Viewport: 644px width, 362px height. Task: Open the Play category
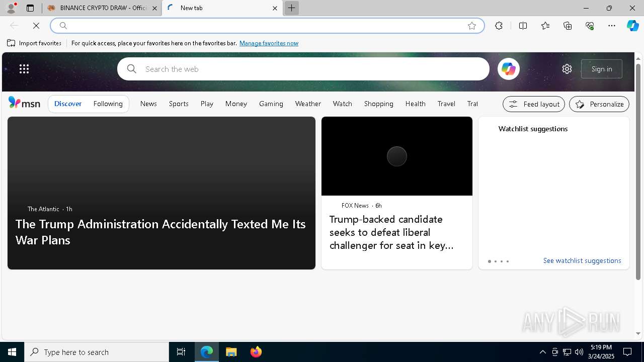[x=207, y=104]
